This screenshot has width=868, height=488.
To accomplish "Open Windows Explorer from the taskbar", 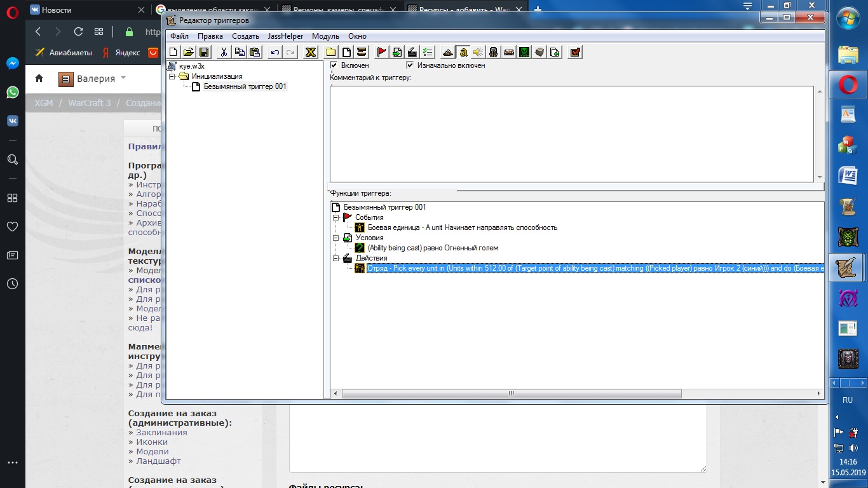I will click(848, 54).
